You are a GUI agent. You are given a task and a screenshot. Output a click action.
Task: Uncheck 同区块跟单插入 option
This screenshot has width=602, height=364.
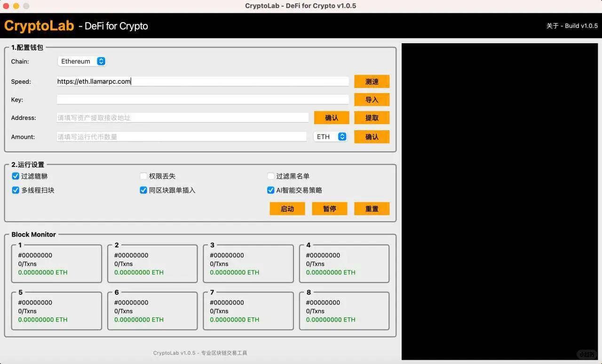coord(143,190)
